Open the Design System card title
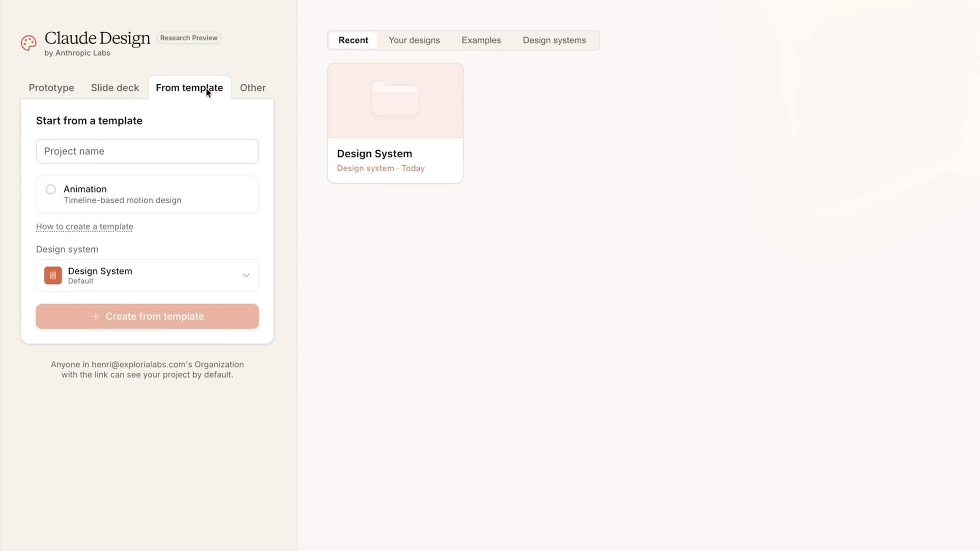This screenshot has width=980, height=551. [374, 154]
